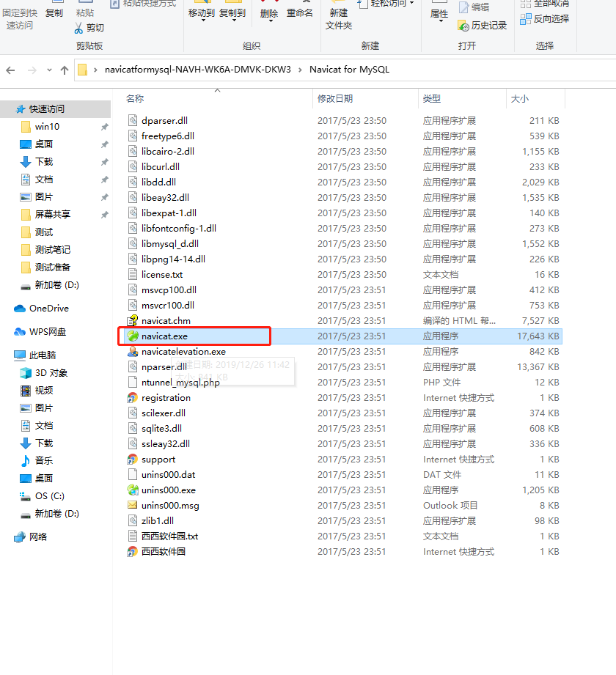Click the Cut (剪切) scissors button

point(89,28)
